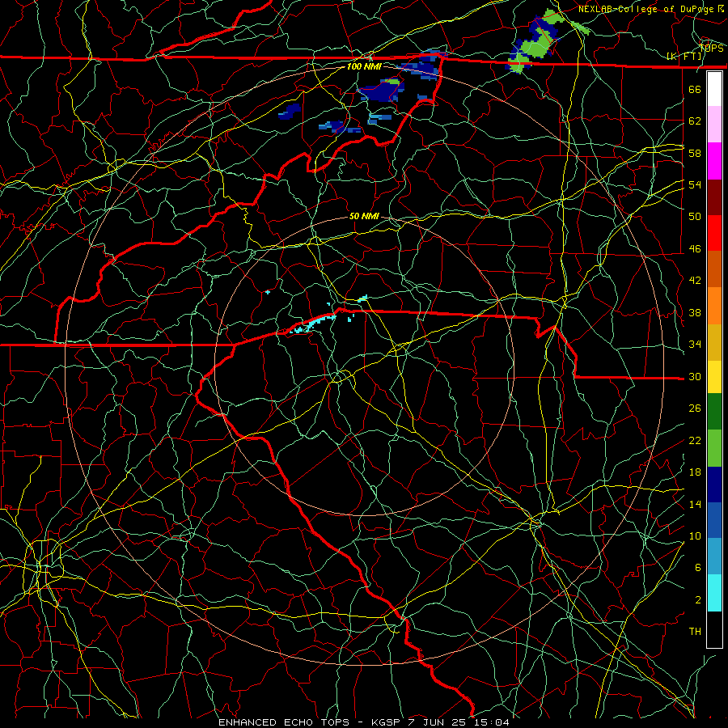Viewport: 728px width, 728px height.
Task: Click the light pink legend swatch
Action: (714, 125)
